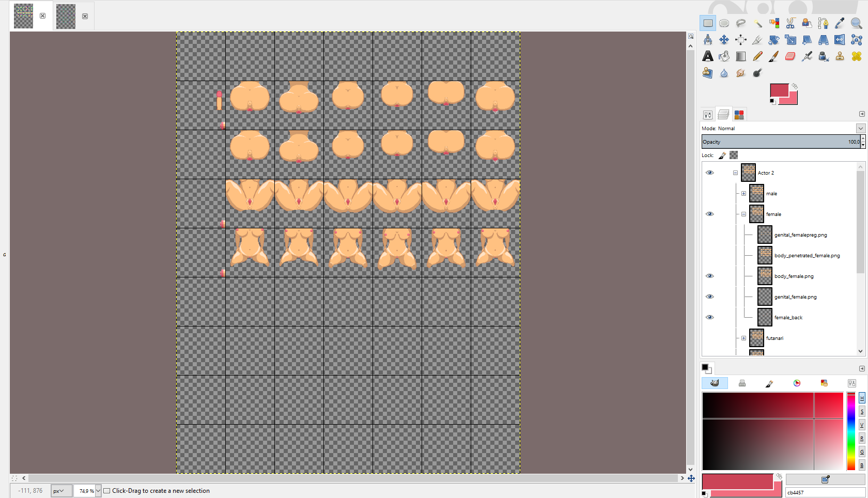The image size is (868, 498).
Task: Select the Blur/Sharpen droplet tool
Action: [x=724, y=73]
